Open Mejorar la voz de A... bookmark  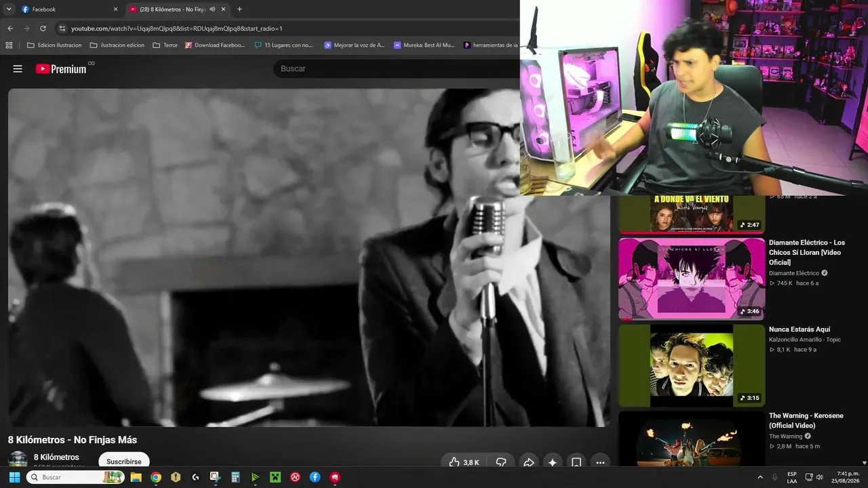(x=355, y=45)
